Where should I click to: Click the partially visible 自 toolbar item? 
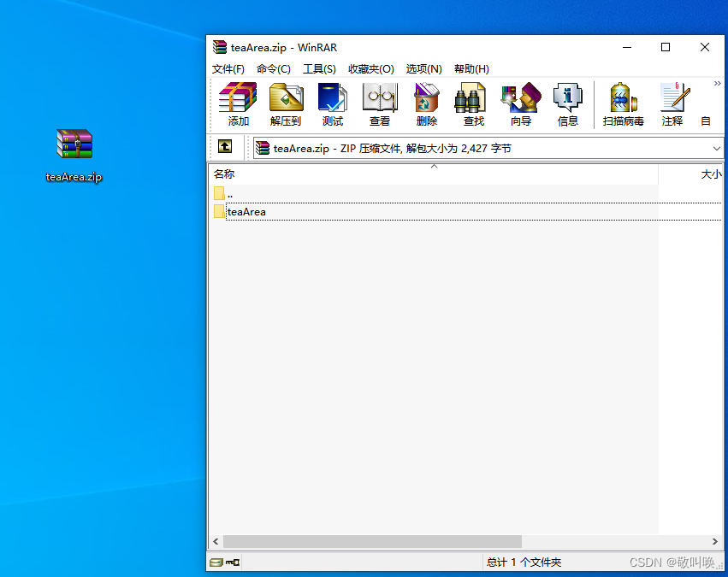tap(706, 121)
